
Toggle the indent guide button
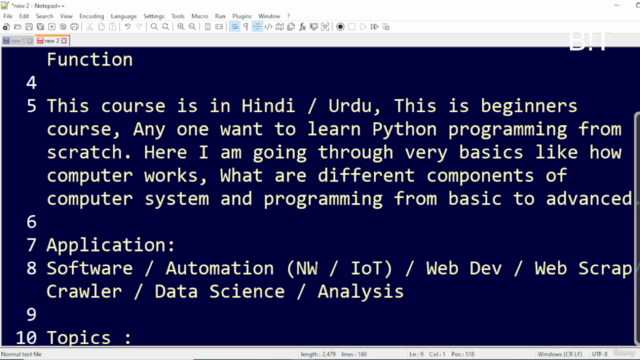click(257, 27)
